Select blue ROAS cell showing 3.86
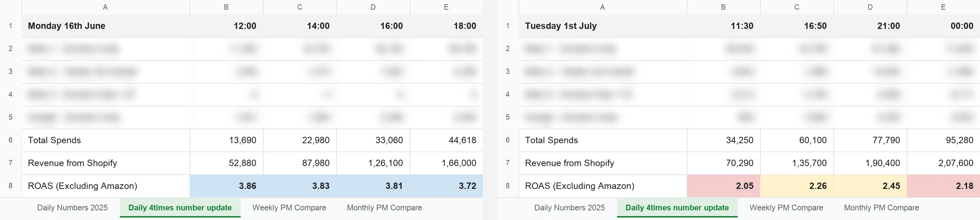980x220 pixels. click(x=226, y=186)
